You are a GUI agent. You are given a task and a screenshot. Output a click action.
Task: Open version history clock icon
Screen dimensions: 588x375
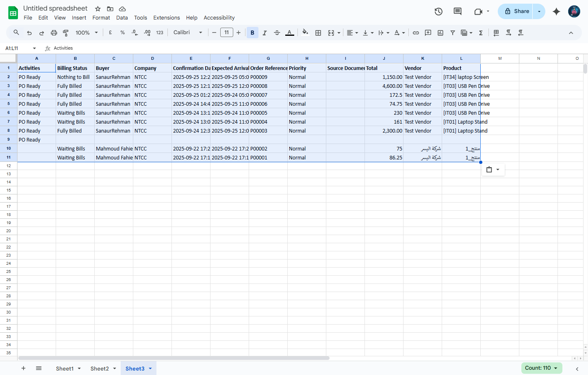[x=438, y=11]
